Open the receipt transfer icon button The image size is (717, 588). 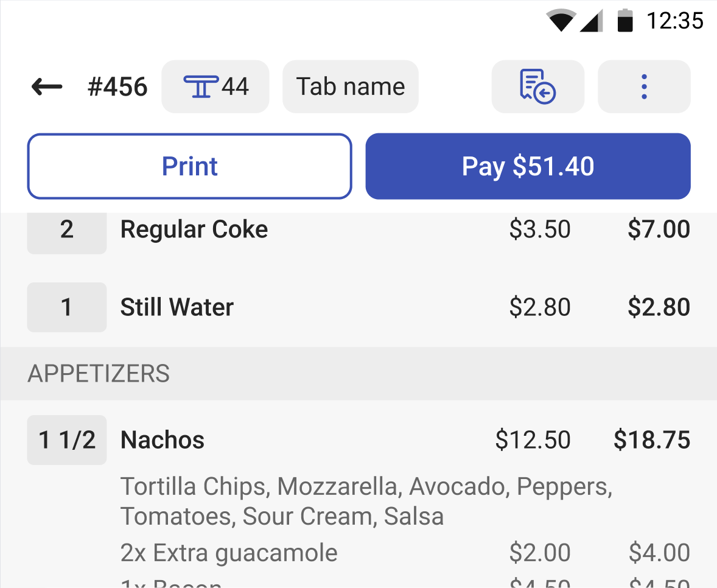537,87
